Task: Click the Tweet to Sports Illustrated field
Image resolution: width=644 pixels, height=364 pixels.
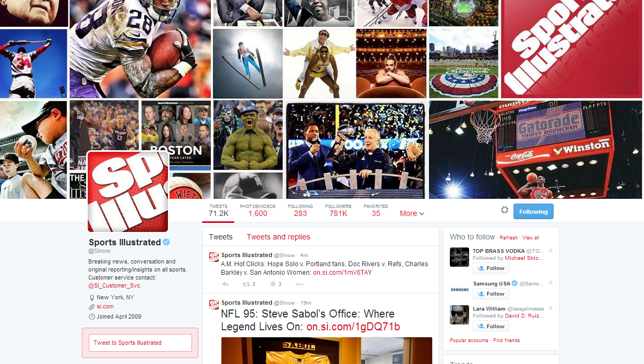Action: [140, 343]
